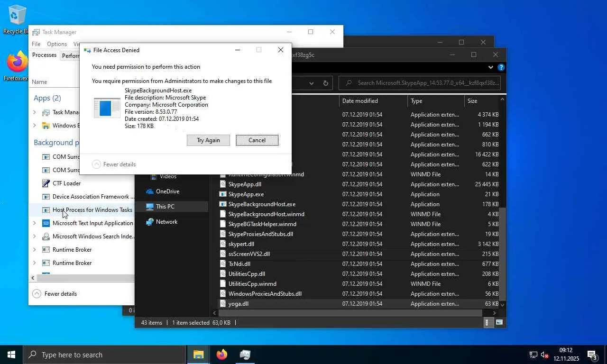
Task: Click Fewer details in Task Manager
Action: [55, 294]
